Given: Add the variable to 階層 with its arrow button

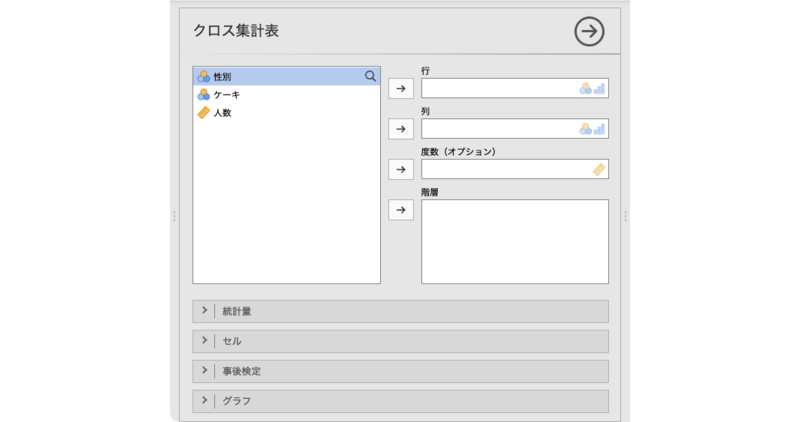Looking at the screenshot, I should [401, 210].
